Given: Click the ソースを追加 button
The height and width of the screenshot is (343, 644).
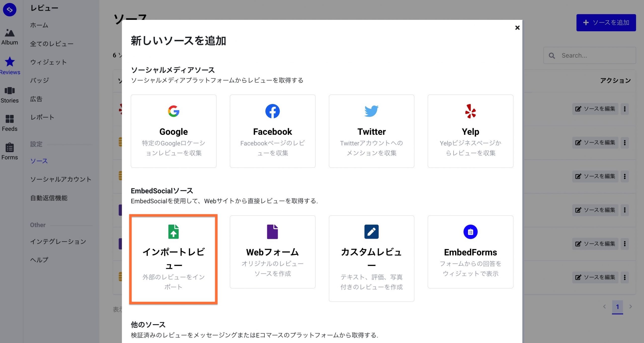Looking at the screenshot, I should point(606,23).
